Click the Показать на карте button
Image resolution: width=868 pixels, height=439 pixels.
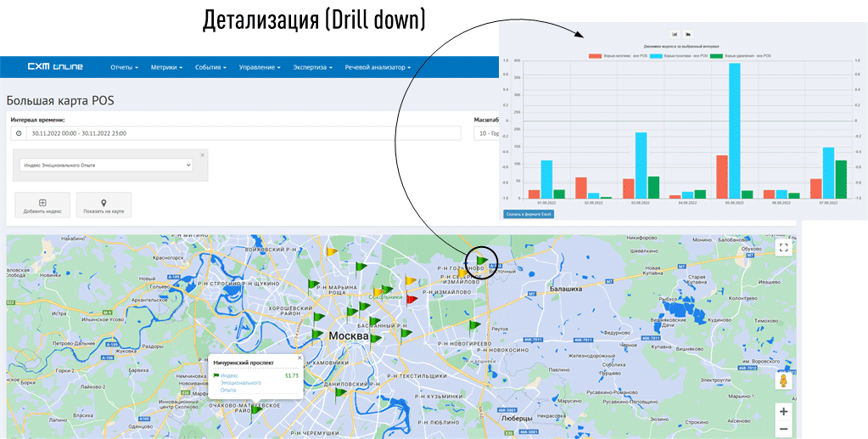pyautogui.click(x=104, y=206)
